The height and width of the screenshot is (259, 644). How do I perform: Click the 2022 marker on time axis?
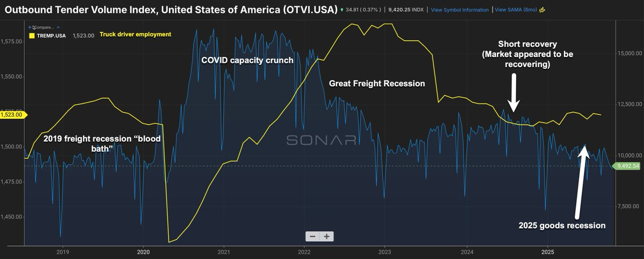(x=304, y=251)
